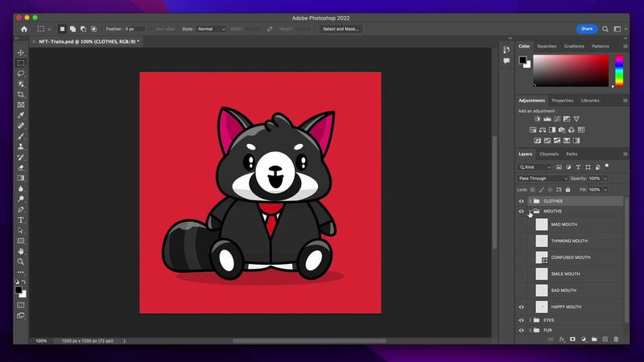This screenshot has width=644, height=362.
Task: Click the hue spectrum slider in Color panel
Action: click(x=619, y=71)
